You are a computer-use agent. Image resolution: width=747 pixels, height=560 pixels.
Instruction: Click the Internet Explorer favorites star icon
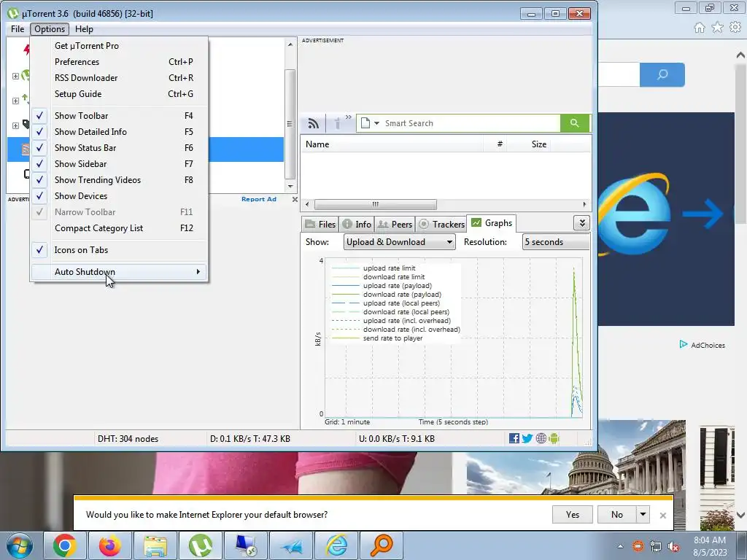tap(717, 28)
